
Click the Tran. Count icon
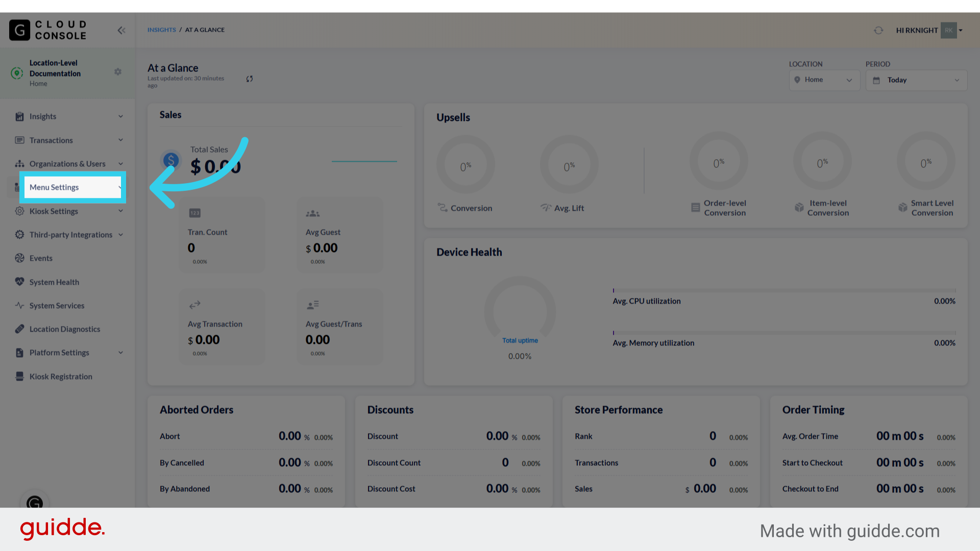click(x=195, y=213)
